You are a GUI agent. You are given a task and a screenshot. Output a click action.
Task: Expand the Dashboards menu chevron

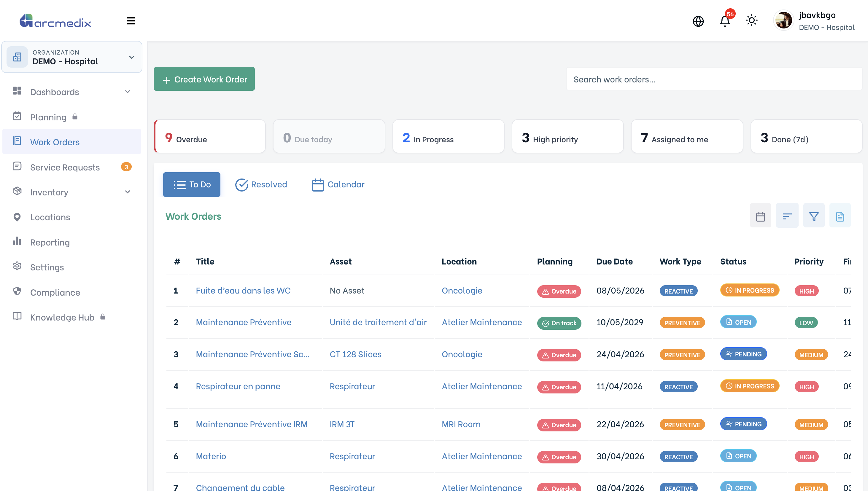[x=128, y=92]
